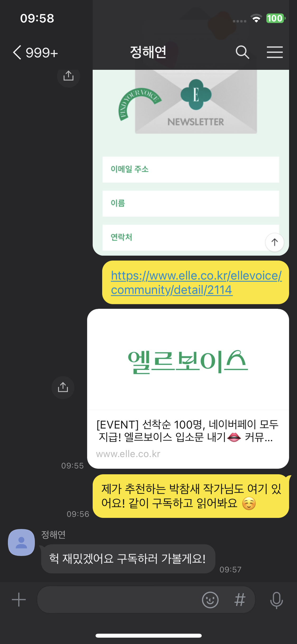297x644 pixels.
Task: View 정해연's profile picture
Action: click(21, 542)
